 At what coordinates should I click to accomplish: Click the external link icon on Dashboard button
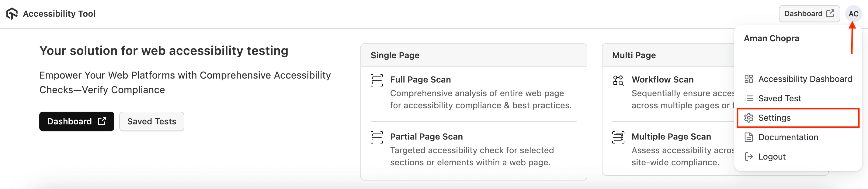pyautogui.click(x=831, y=13)
